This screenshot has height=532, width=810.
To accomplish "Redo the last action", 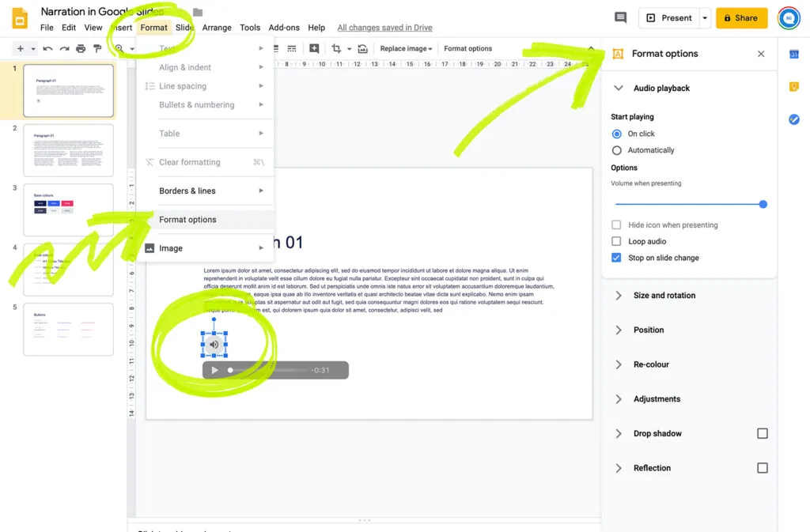I will (x=64, y=48).
